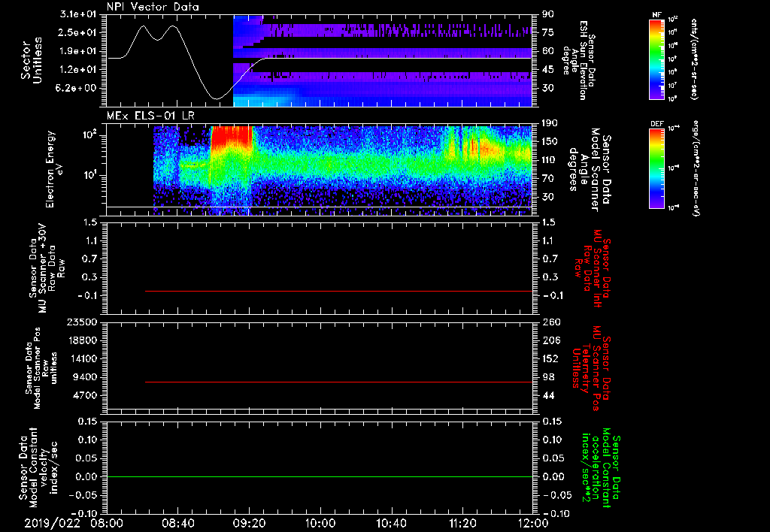The image size is (770, 532).
Task: Click the '18800' scanner position tick label
Action: (x=81, y=340)
